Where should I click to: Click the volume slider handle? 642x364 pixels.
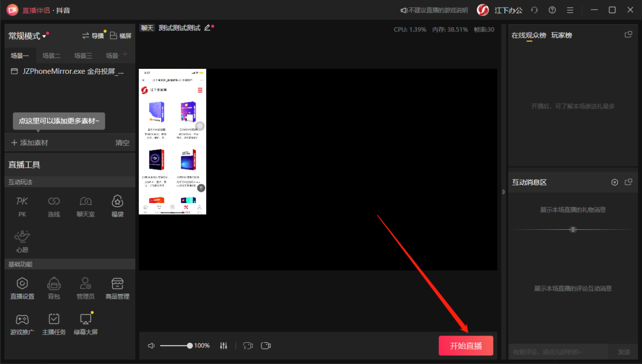(x=190, y=346)
